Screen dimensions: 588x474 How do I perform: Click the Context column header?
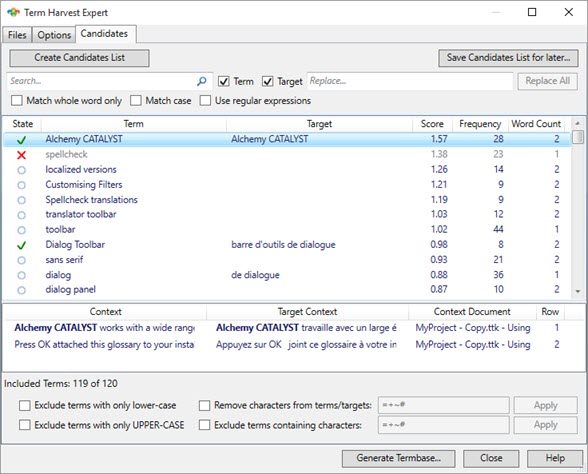click(105, 312)
